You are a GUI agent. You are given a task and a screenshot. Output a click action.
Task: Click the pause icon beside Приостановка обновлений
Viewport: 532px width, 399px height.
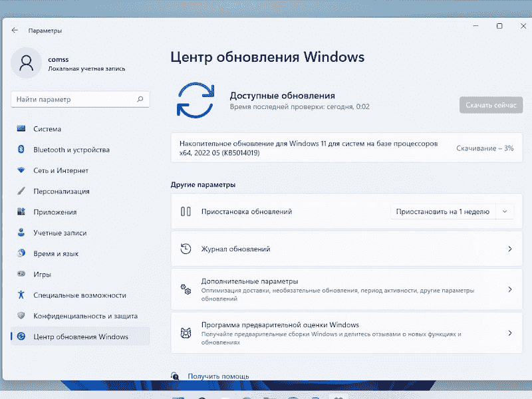(x=186, y=211)
